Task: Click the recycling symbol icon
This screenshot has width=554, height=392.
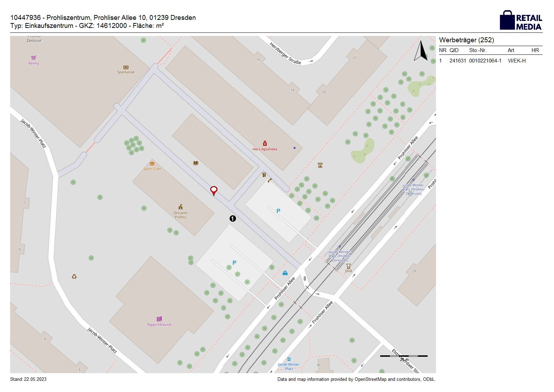Action: [74, 277]
